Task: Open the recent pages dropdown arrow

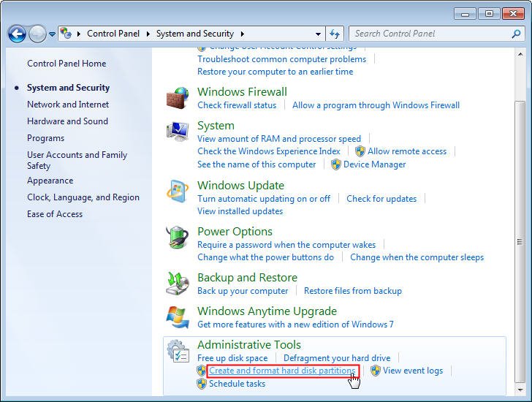Action: (52, 34)
